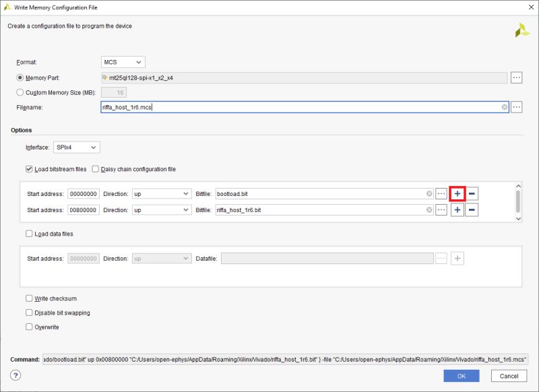Remove the riffa_host_1r6.bit bitstream row
Image resolution: width=539 pixels, height=392 pixels.
(x=470, y=211)
